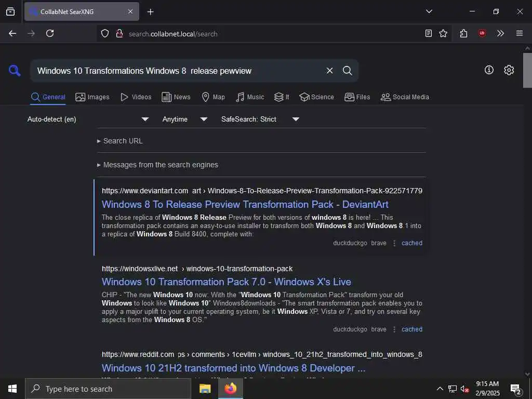Open File Explorer from taskbar
The height and width of the screenshot is (399, 532).
[205, 389]
